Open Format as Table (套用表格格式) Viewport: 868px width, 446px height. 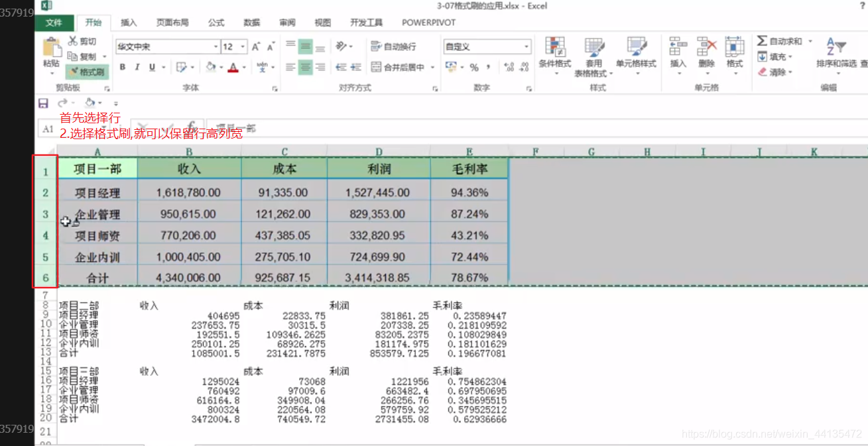[x=594, y=57]
